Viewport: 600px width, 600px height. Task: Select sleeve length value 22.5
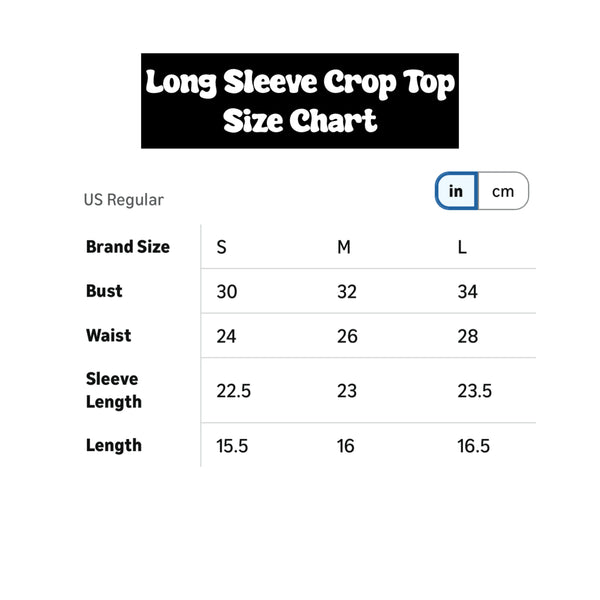tap(234, 391)
